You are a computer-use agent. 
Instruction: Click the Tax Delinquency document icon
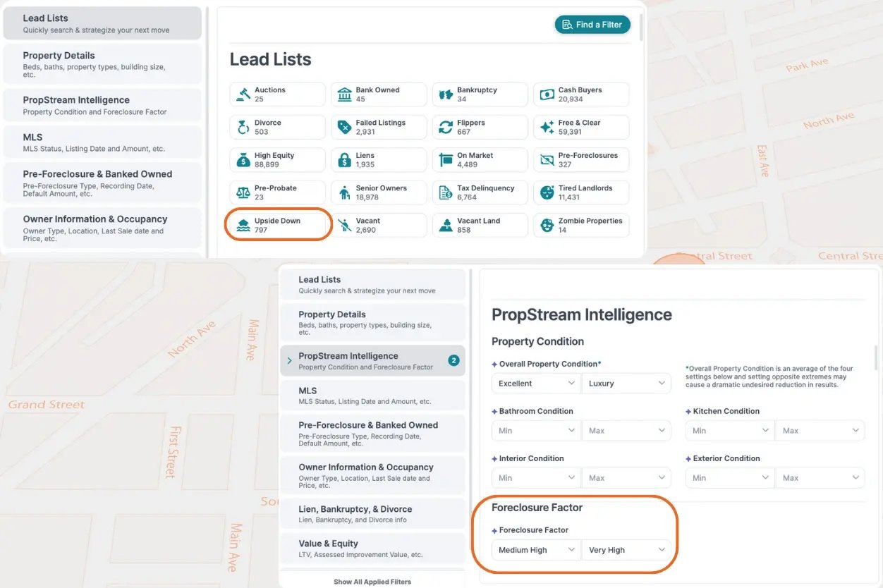click(x=446, y=191)
